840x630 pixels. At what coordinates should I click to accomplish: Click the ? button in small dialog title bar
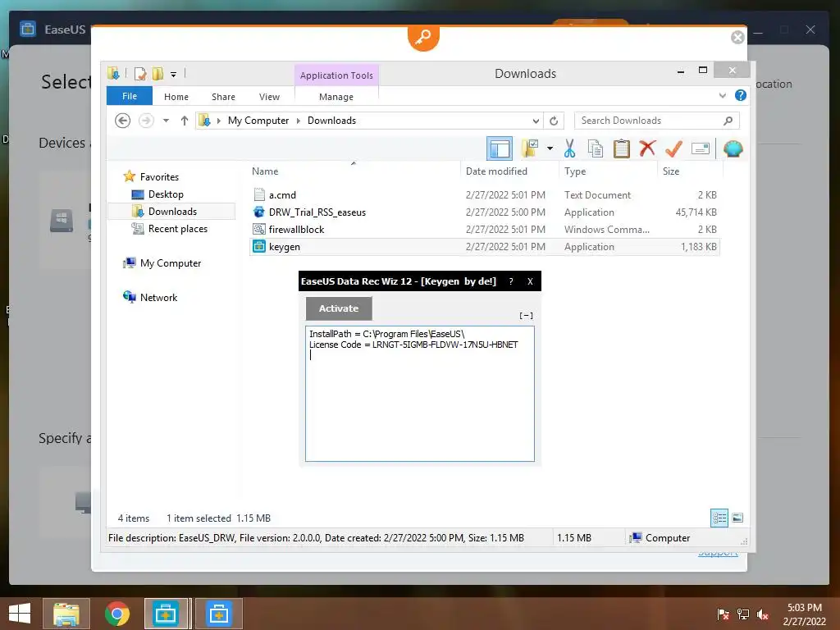[x=511, y=281]
